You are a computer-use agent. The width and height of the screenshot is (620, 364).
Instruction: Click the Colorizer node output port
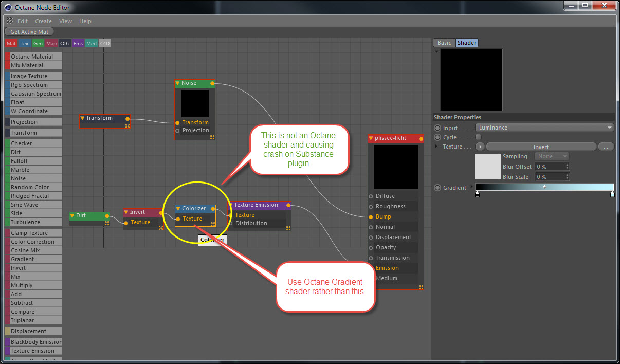213,209
